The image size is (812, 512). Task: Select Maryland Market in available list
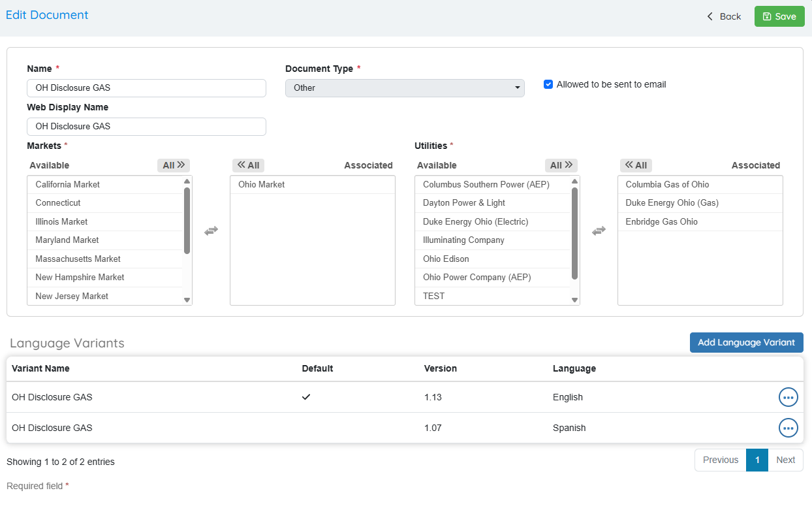pyautogui.click(x=104, y=240)
